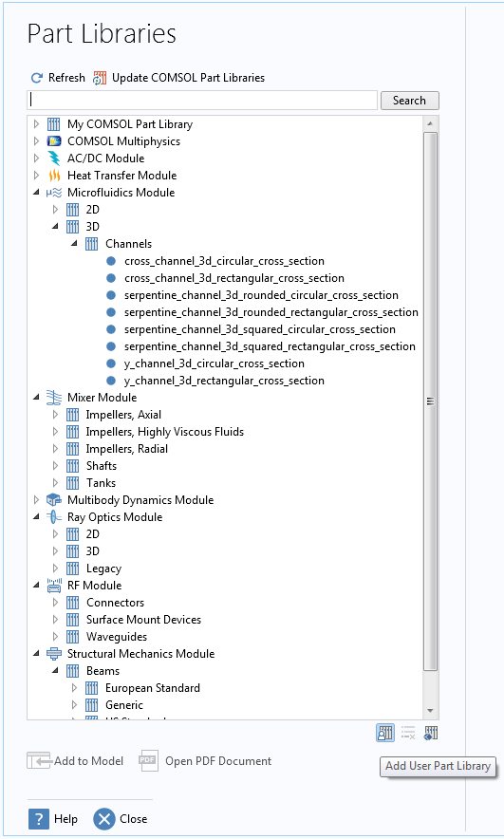Select y_channel_3d_circular_cross_section part

click(x=214, y=364)
